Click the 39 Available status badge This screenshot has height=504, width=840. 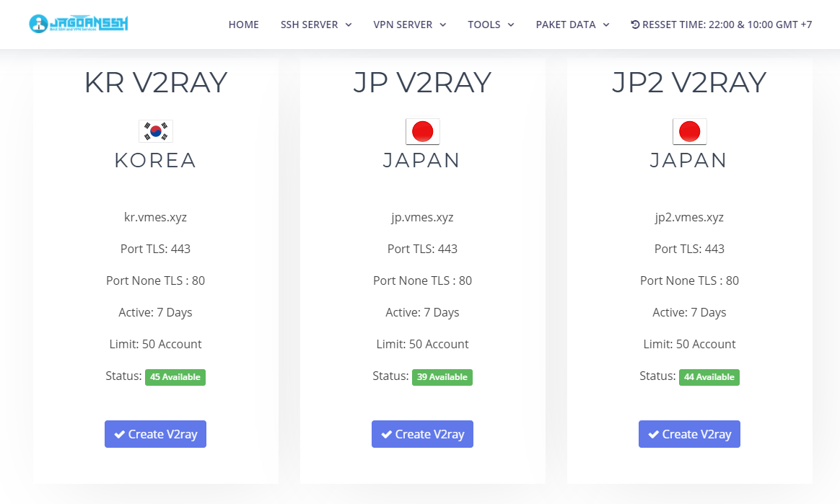(442, 377)
